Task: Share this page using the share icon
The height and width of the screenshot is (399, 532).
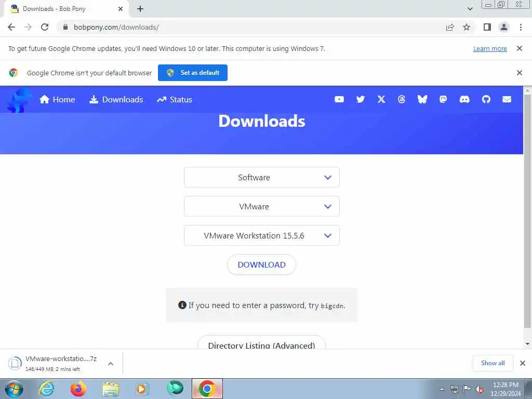Action: tap(450, 27)
